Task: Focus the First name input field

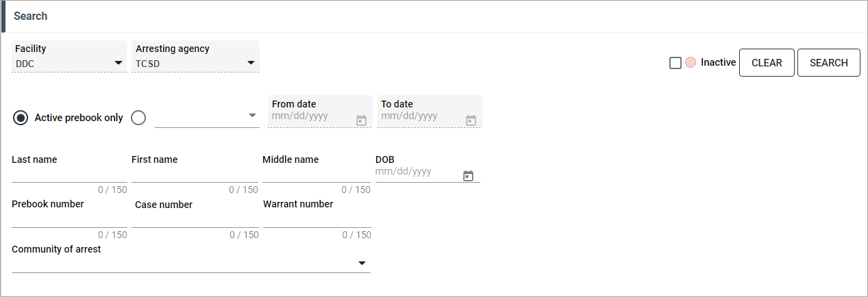Action: 195,175
